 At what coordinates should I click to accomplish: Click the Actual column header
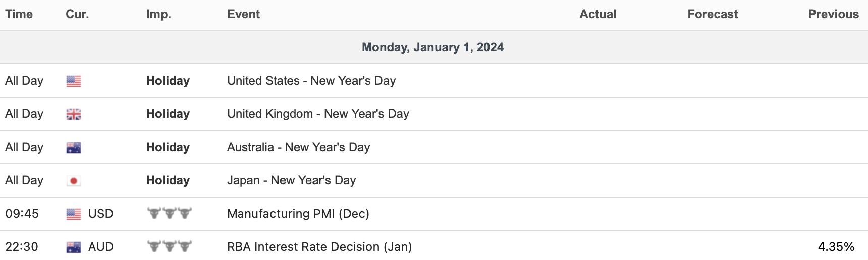point(598,14)
